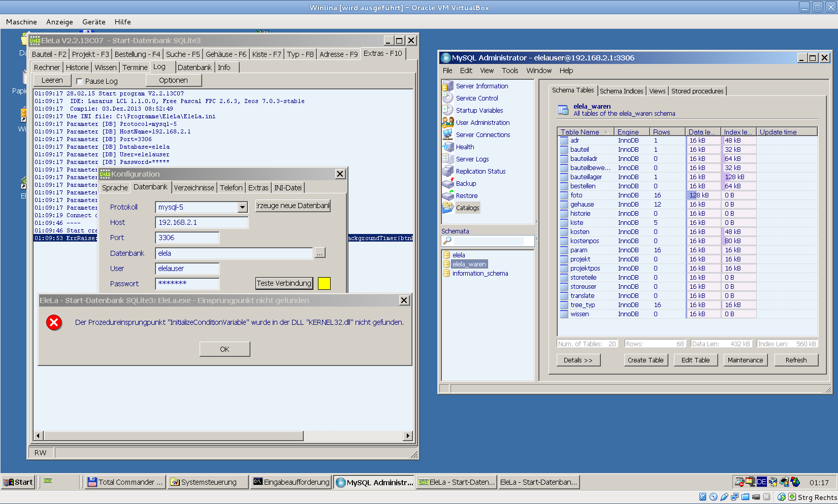The width and height of the screenshot is (838, 504).
Task: Switch to Bauteil - F2 tab in EleLa
Action: pyautogui.click(x=49, y=54)
